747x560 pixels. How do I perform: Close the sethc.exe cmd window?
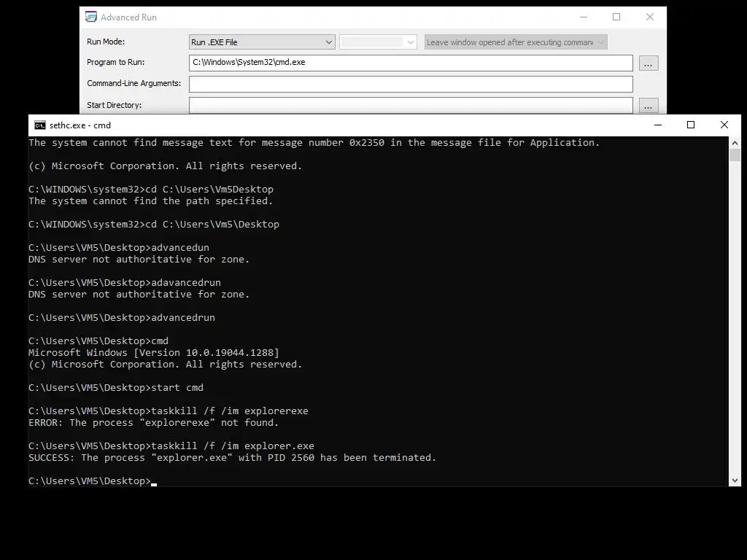tap(724, 125)
